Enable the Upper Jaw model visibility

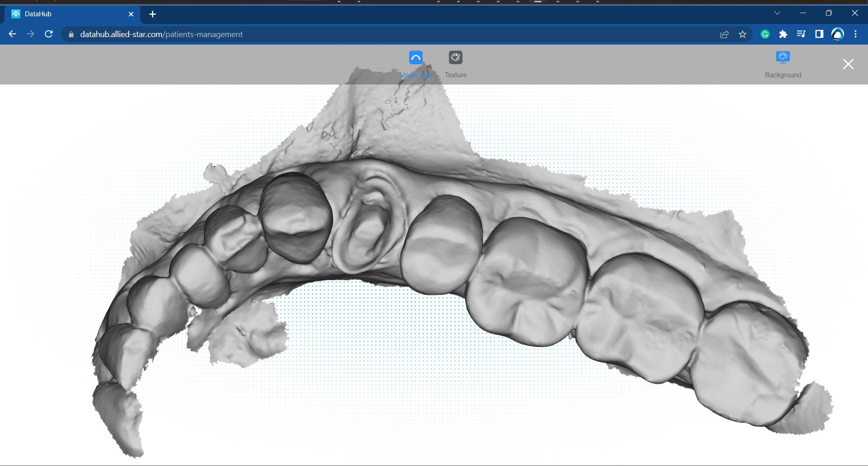pyautogui.click(x=416, y=57)
